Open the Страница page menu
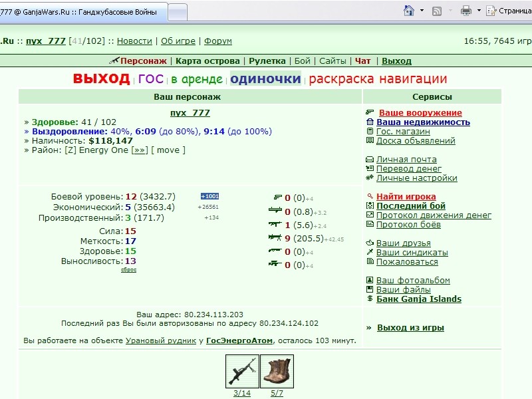The image size is (532, 399). (509, 11)
